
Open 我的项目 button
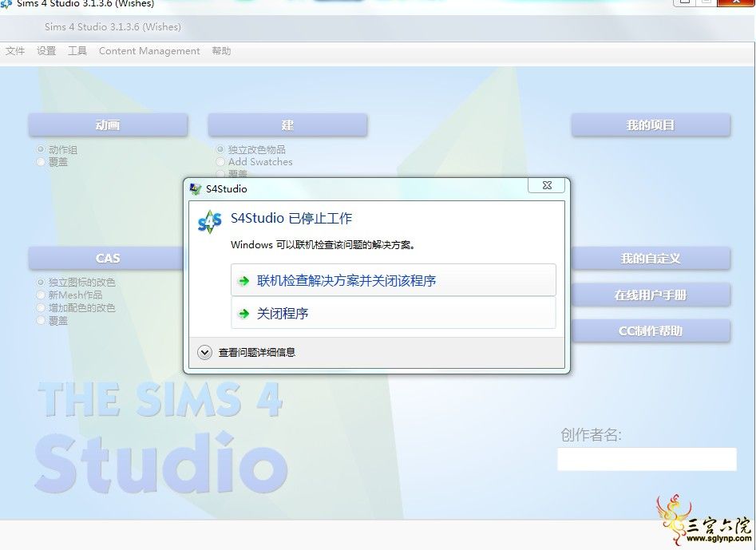(651, 125)
